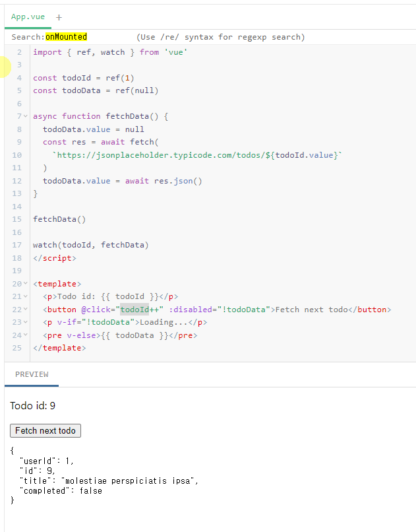Viewport: 416px width, 532px height.
Task: Click const todoData = ref(null) line
Action: pyautogui.click(x=96, y=90)
